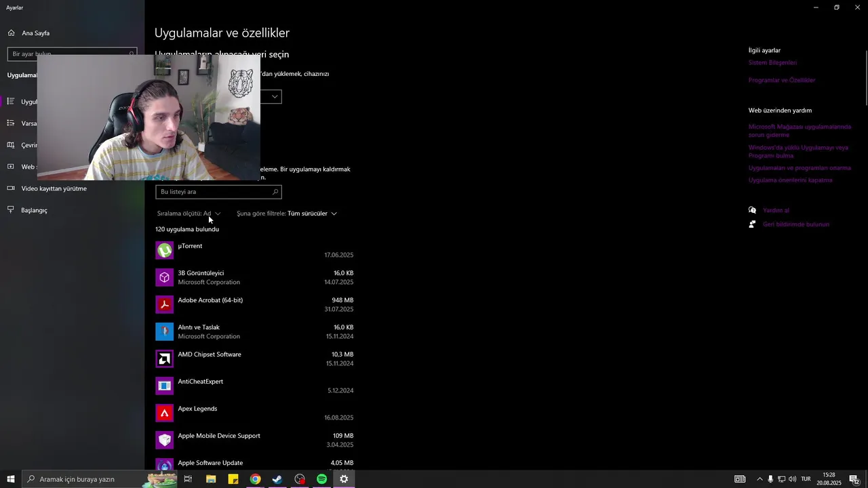The height and width of the screenshot is (488, 868).
Task: Open Windows'da yüklü Uygulamayı veya Programı bulma
Action: click(798, 151)
